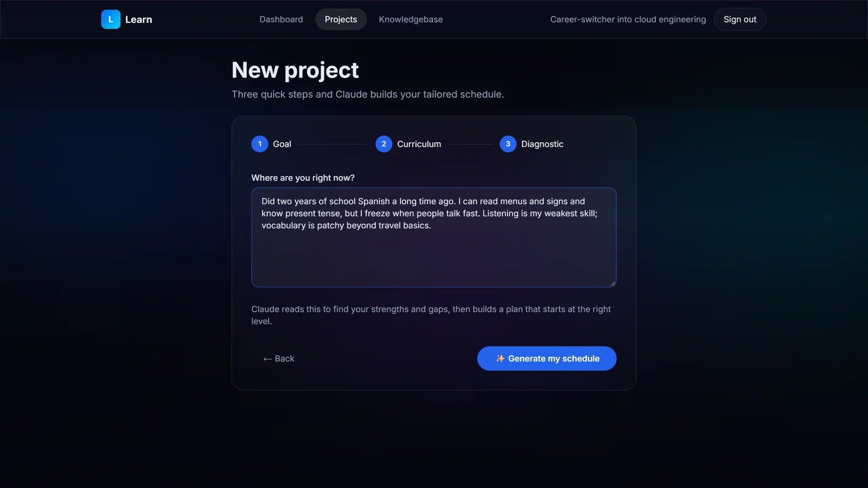The image size is (868, 488).
Task: Click the step 2 circle icon
Action: coord(384,144)
